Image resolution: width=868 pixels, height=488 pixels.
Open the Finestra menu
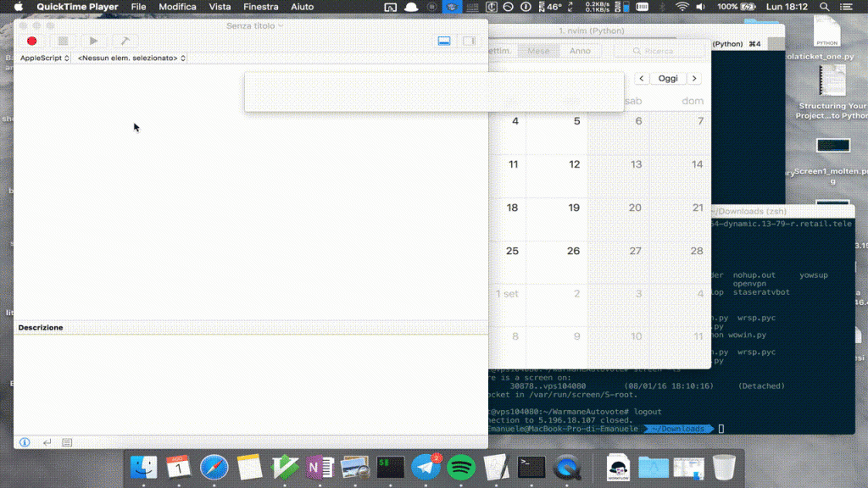tap(260, 7)
